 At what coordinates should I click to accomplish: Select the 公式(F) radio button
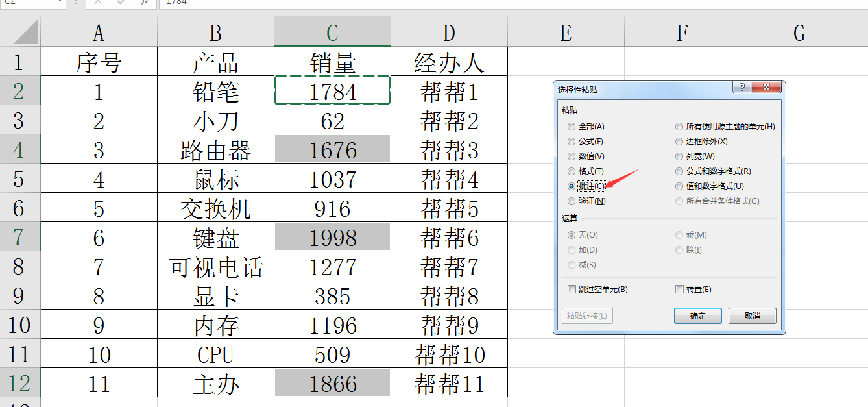coord(586,142)
